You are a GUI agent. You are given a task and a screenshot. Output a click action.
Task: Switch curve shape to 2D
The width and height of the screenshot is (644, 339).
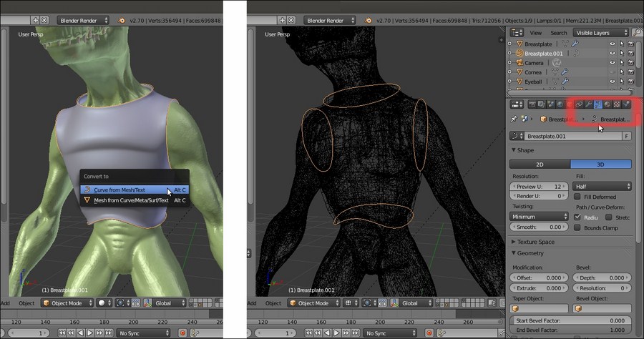pos(540,164)
